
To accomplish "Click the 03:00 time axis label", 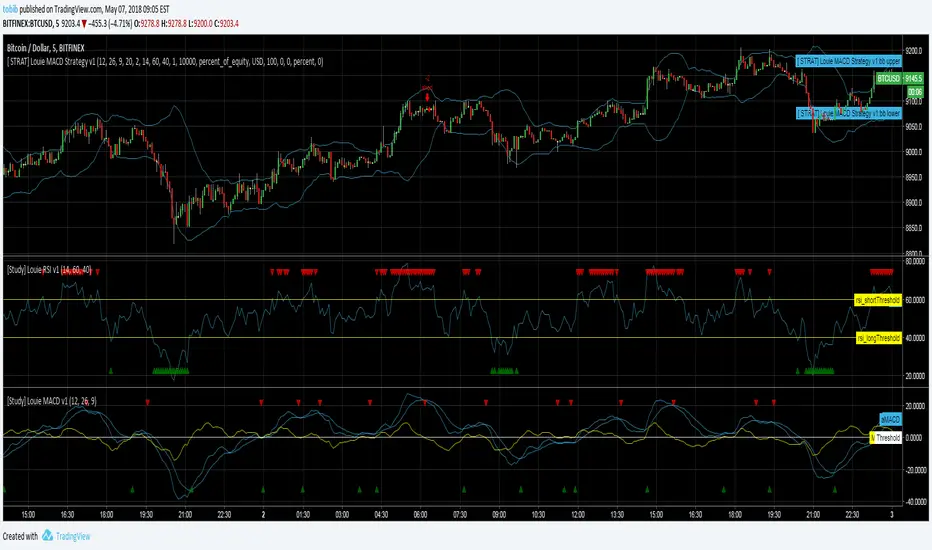I will tap(342, 515).
